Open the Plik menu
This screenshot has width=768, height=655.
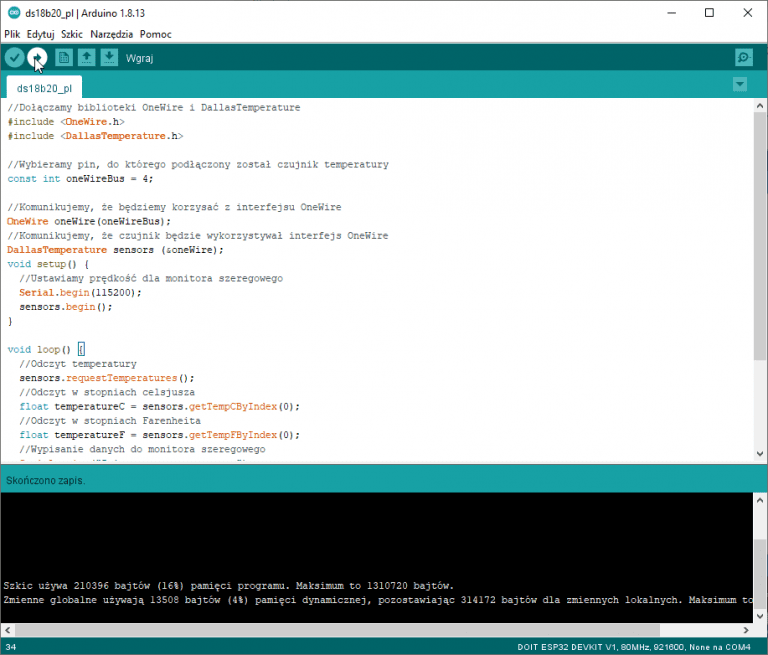12,34
